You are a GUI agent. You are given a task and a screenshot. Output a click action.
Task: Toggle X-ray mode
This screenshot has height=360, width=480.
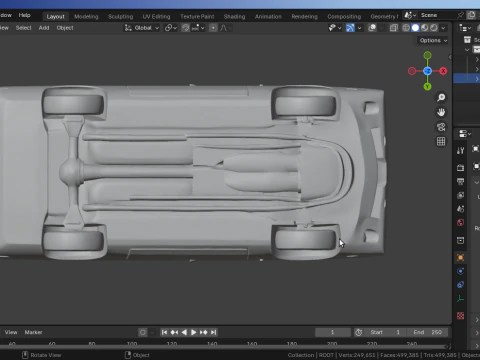[x=394, y=28]
